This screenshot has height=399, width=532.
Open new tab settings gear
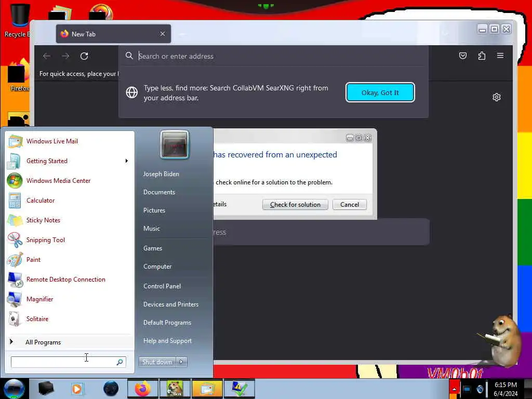coord(496,97)
